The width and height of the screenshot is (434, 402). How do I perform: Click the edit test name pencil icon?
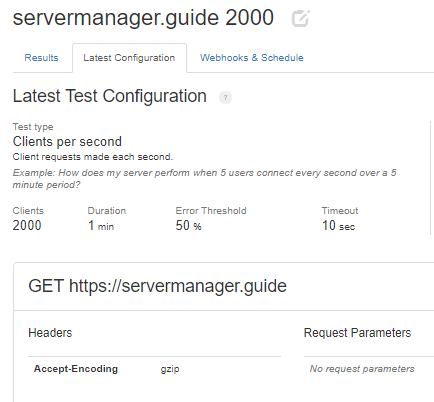(x=301, y=18)
